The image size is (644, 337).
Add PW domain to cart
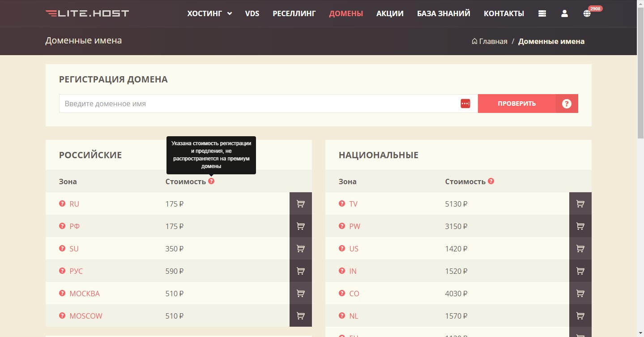(580, 226)
